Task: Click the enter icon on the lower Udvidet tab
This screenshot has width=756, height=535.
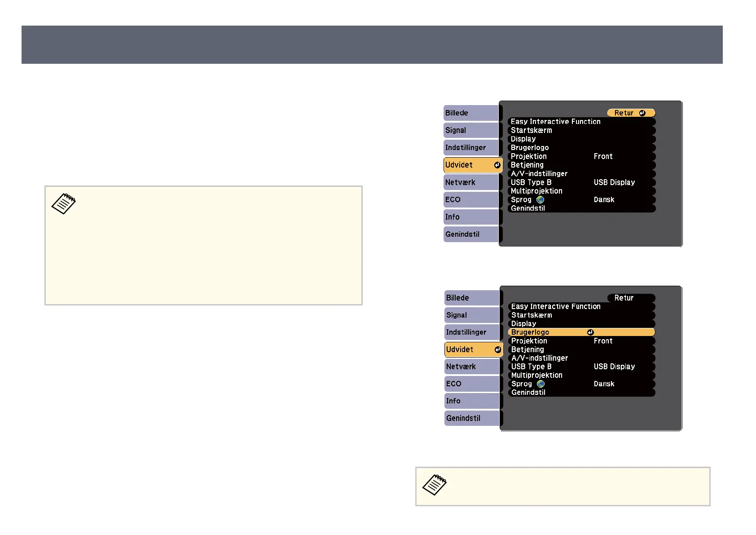Action: [497, 349]
